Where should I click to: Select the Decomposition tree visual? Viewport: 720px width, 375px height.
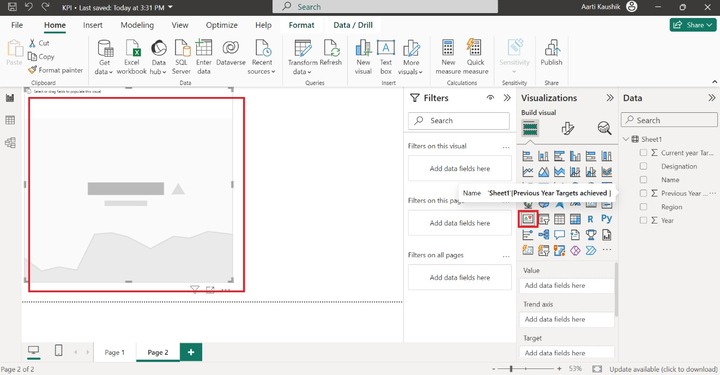pyautogui.click(x=544, y=235)
